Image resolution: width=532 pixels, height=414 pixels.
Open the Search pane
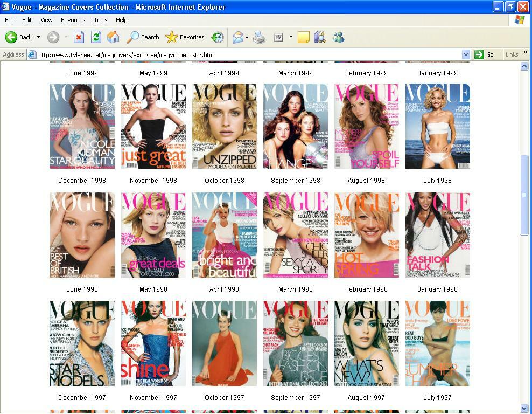click(x=143, y=37)
